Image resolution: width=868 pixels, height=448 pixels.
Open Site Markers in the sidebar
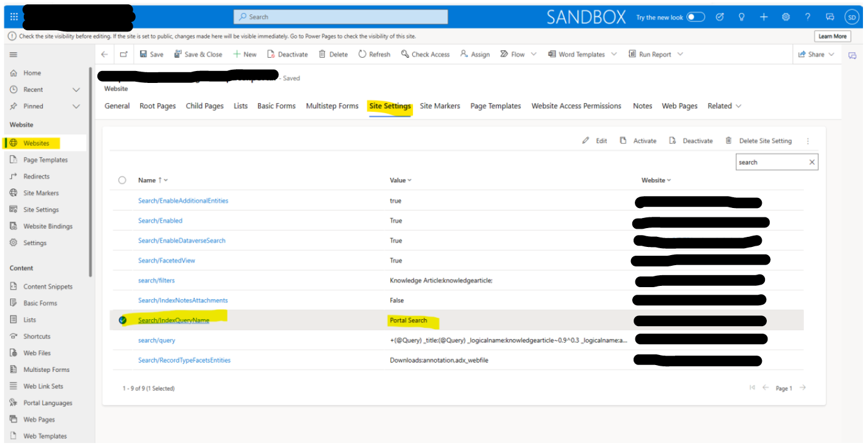click(x=41, y=193)
